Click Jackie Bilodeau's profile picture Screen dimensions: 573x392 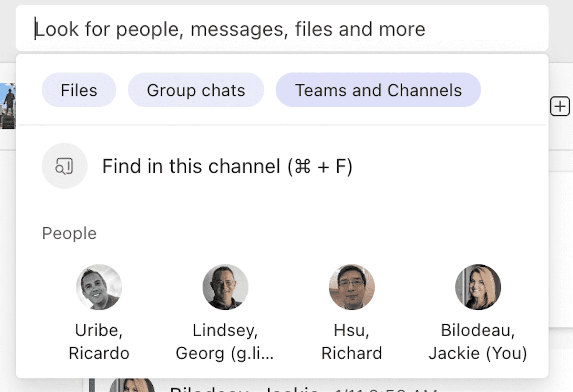[x=478, y=288]
